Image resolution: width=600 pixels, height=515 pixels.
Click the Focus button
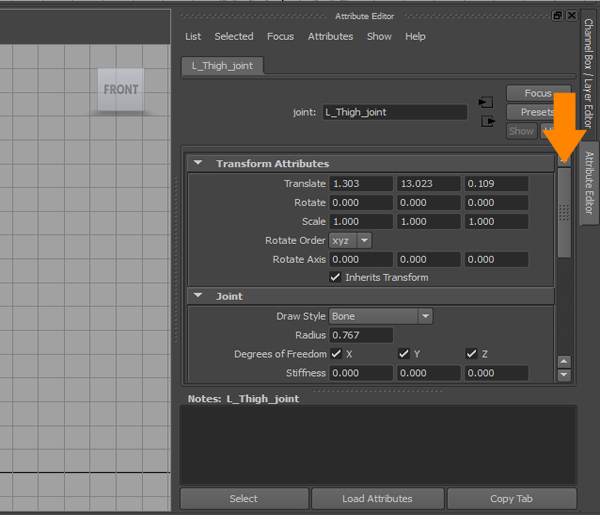pos(538,93)
